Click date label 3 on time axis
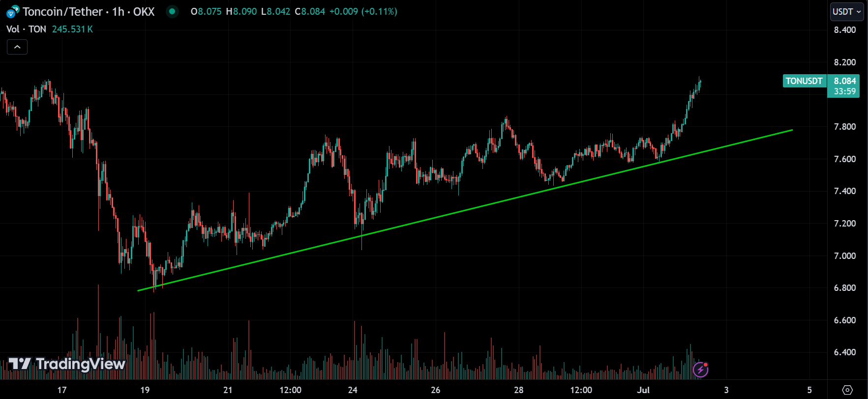Viewport: 868px width, 399px height. 726,390
